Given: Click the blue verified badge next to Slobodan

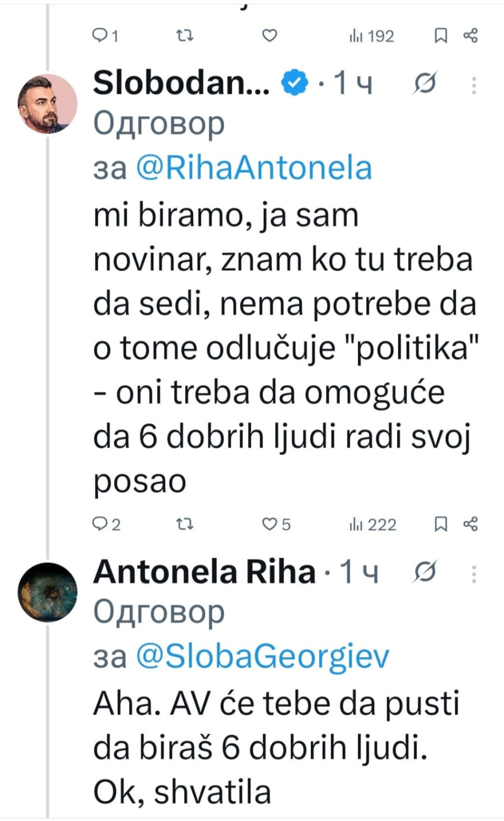Looking at the screenshot, I should pos(292,82).
